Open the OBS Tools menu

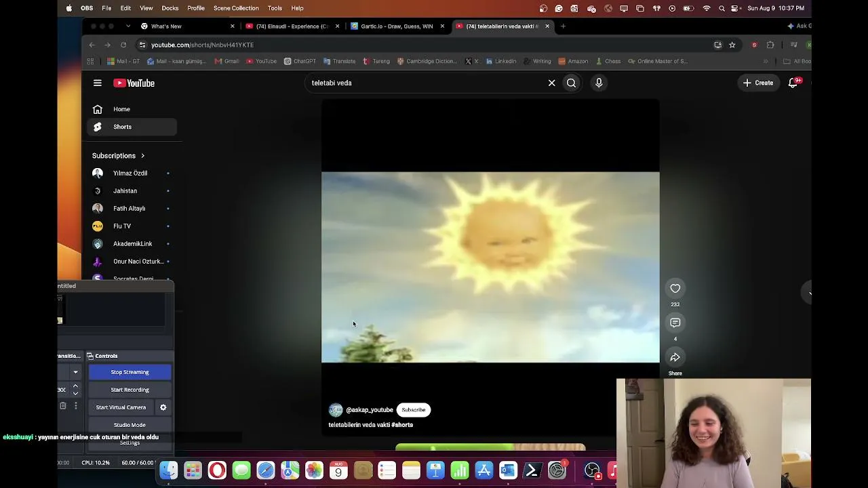point(275,8)
